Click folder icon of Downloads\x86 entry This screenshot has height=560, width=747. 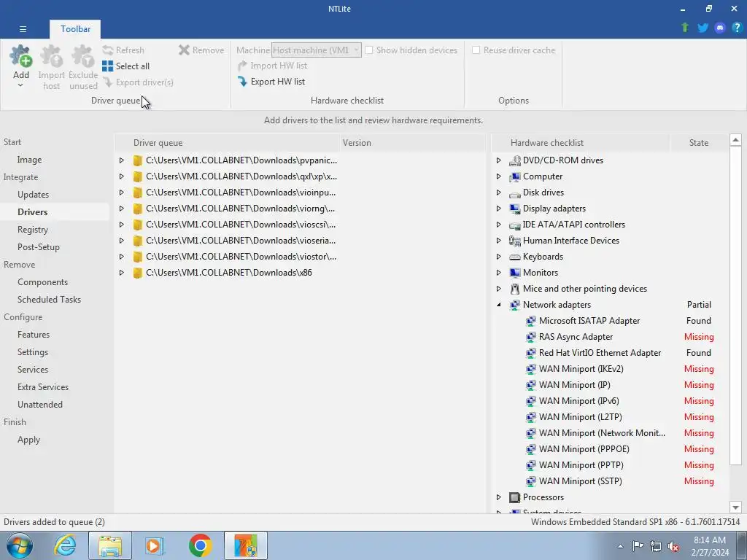coord(138,273)
